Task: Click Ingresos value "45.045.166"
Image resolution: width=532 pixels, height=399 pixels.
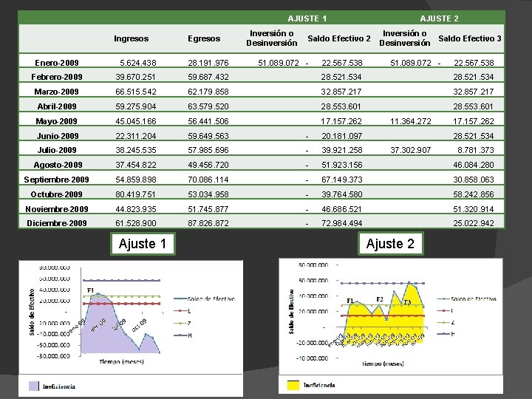Action: point(136,121)
